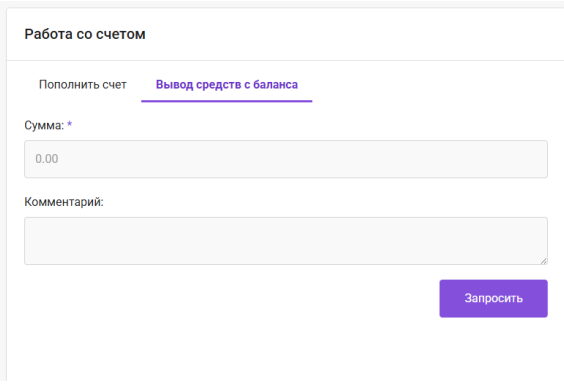The width and height of the screenshot is (564, 392).
Task: Click the Сумма: field label
Action: 44,126
